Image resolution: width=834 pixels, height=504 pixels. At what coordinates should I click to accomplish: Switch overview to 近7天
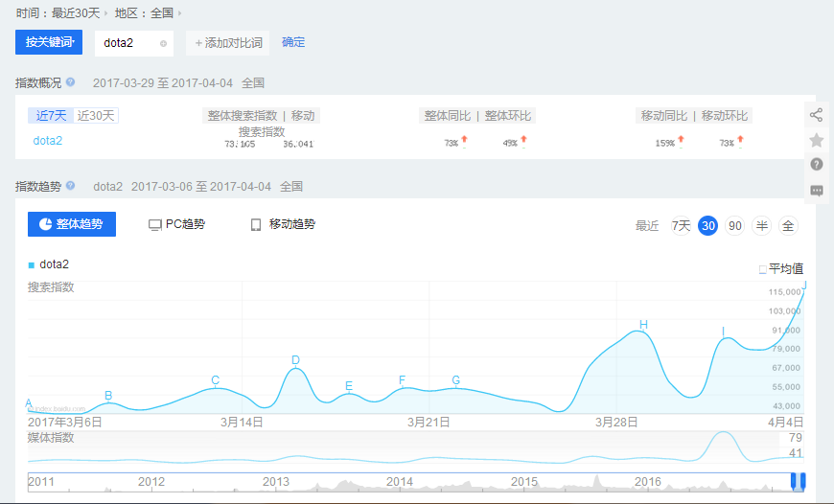tap(51, 115)
